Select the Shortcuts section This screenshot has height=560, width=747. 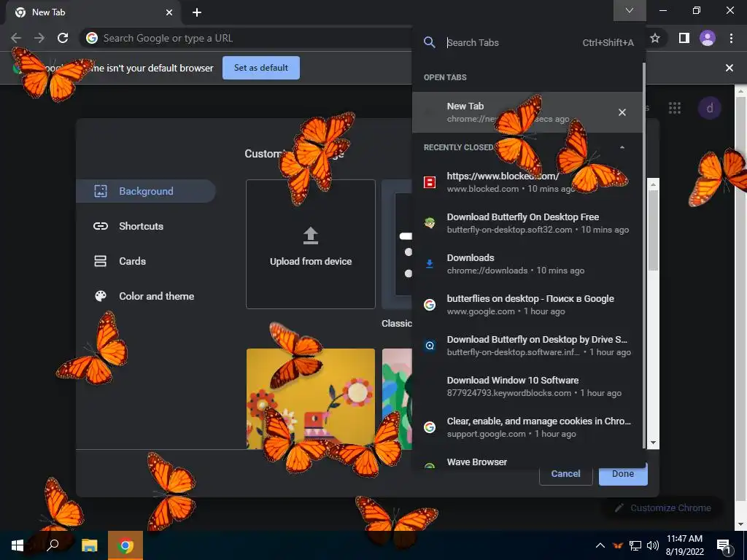coord(146,226)
